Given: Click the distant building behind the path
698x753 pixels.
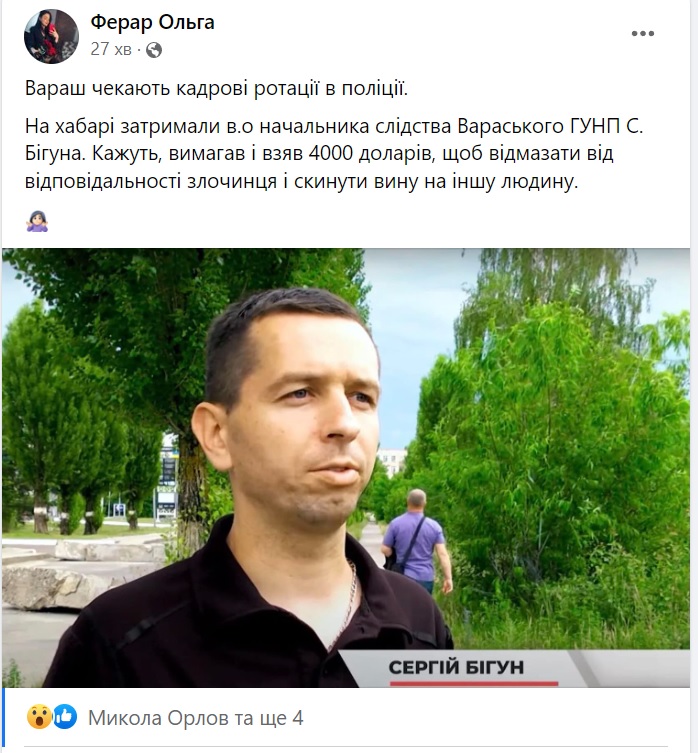Looking at the screenshot, I should [392, 462].
